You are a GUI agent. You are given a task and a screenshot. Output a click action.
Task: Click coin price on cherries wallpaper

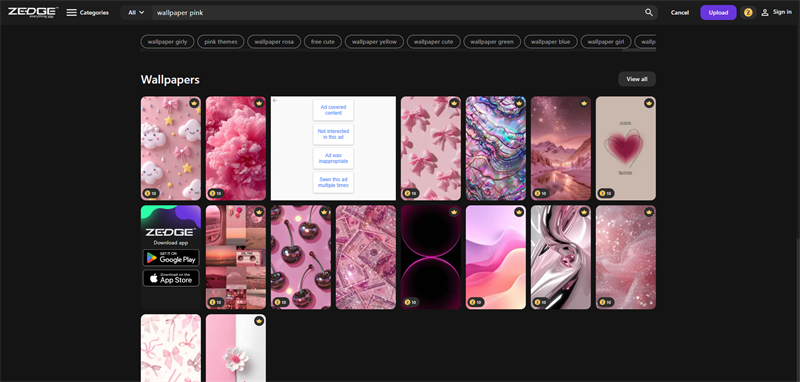click(x=281, y=302)
